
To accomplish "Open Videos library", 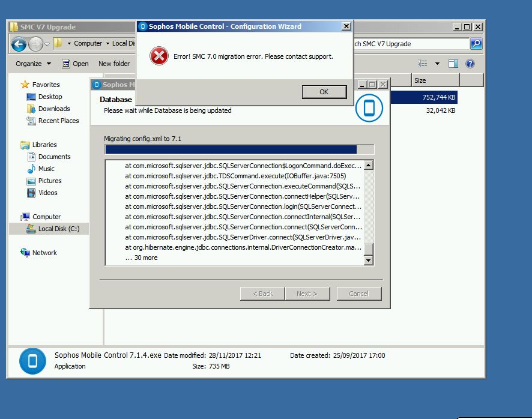I will 48,193.
